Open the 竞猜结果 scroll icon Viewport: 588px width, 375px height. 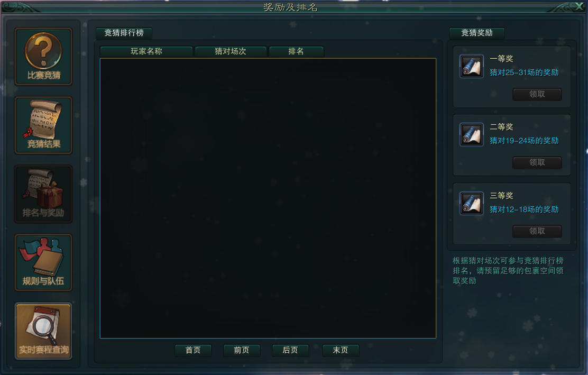(43, 125)
